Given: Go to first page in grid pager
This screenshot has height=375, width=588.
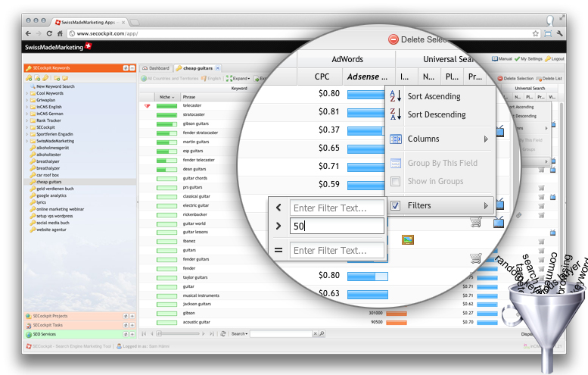Looking at the screenshot, I should [144, 333].
